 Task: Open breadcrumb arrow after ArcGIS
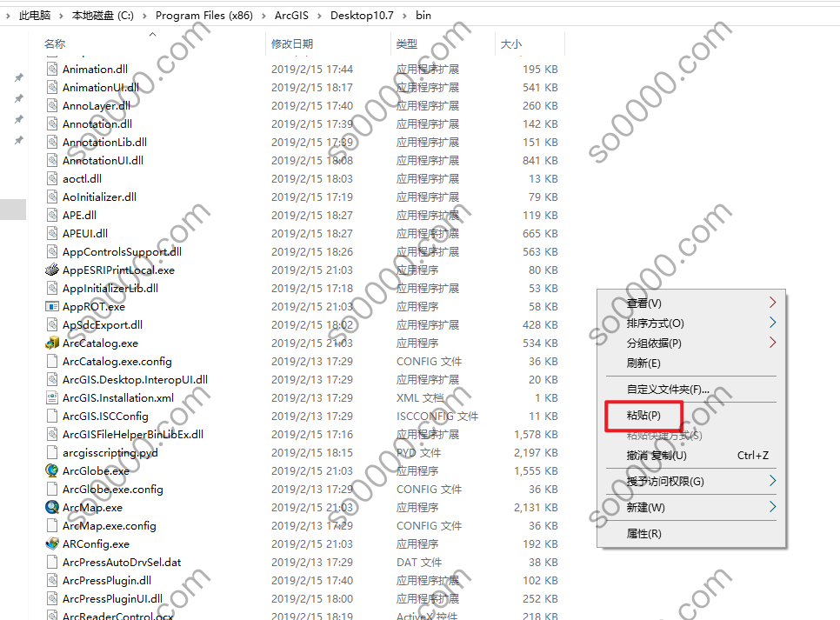click(x=319, y=16)
